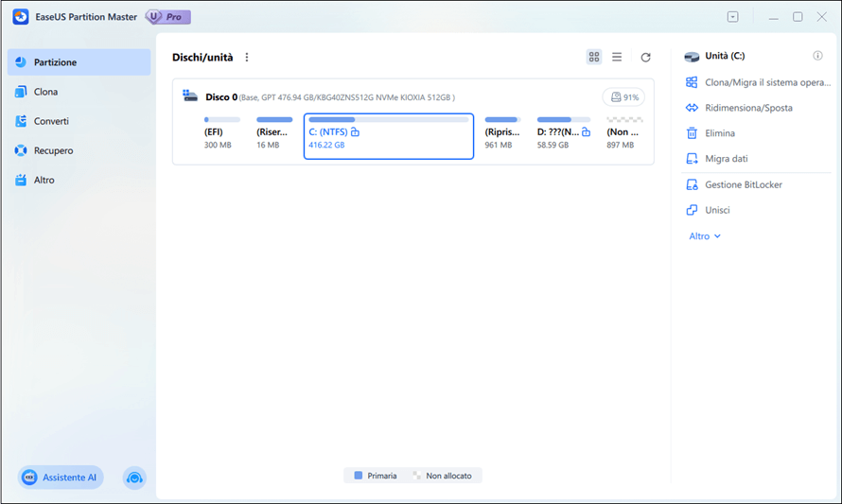This screenshot has height=504, width=842.
Task: Switch to grid view of disks
Action: tap(594, 57)
